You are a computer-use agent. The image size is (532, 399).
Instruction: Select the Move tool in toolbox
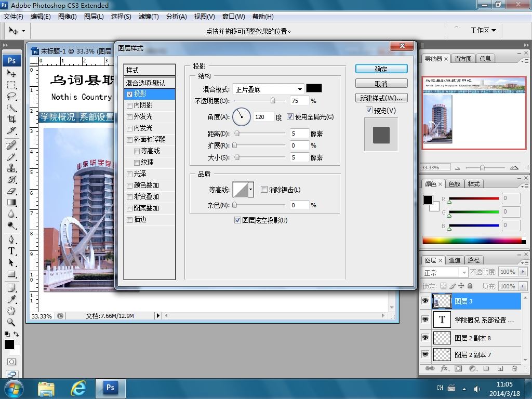11,73
